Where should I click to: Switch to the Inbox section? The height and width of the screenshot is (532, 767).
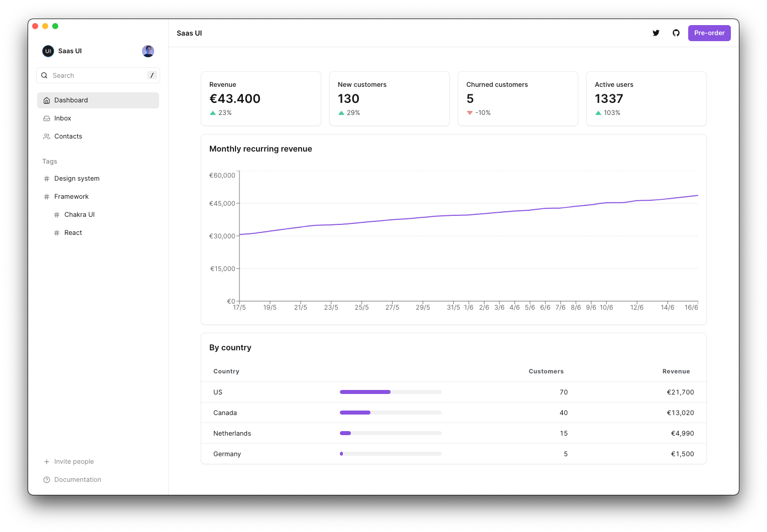[x=62, y=118]
